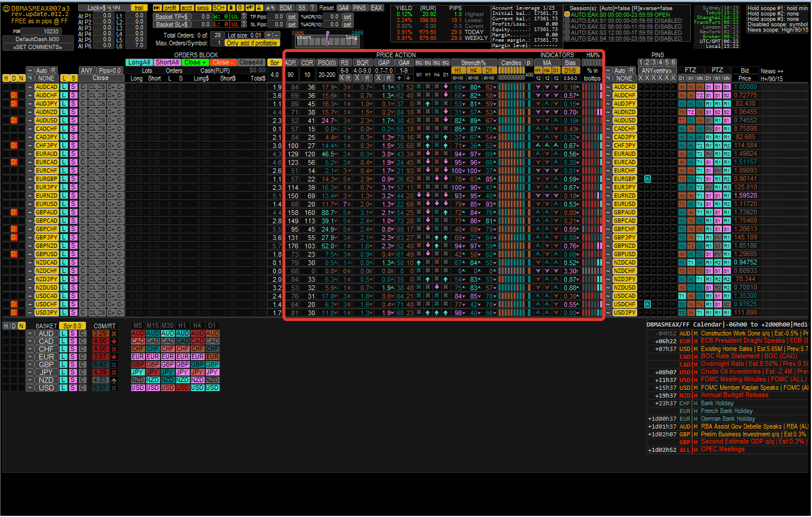Click the small p button beside Candles
Screen dimensions: 812x517
529,63
